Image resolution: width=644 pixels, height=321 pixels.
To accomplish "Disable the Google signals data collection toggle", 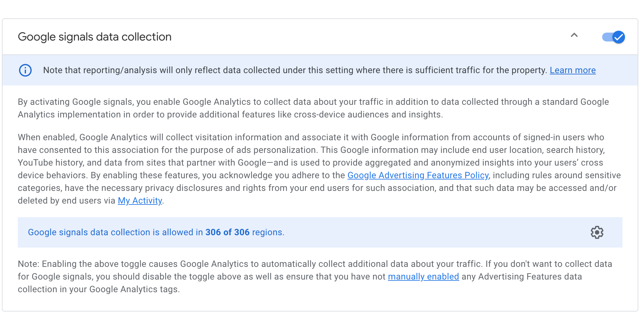I will (x=613, y=37).
